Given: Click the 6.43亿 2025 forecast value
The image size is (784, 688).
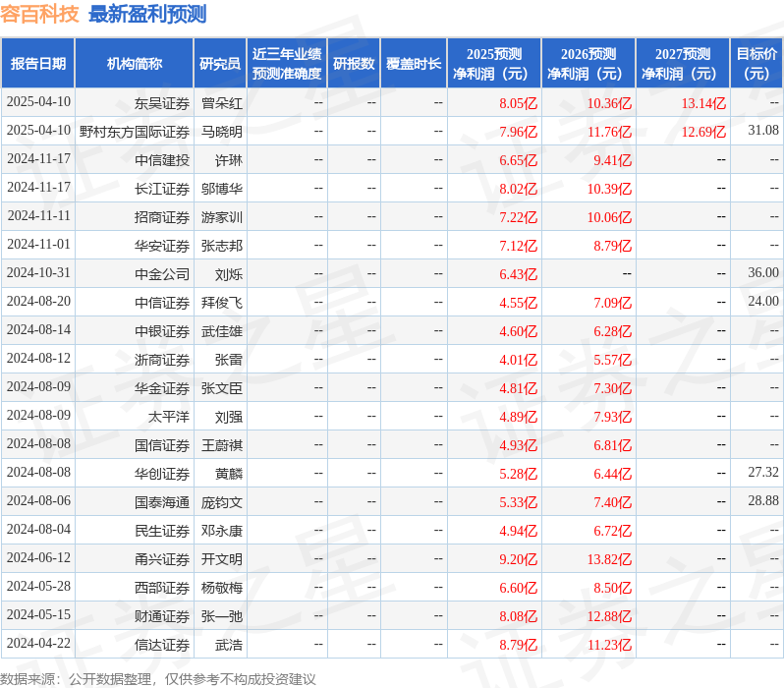Looking at the screenshot, I should [519, 274].
